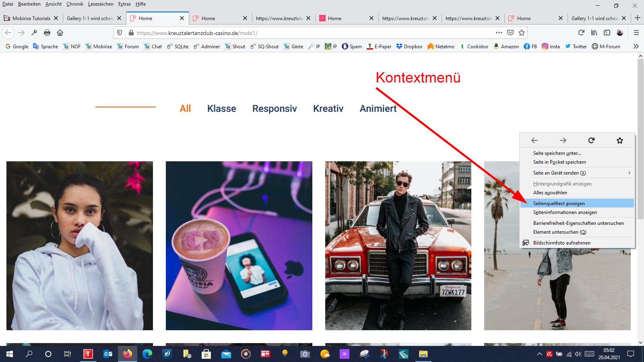Click the print icon in the navigation toolbar

click(x=47, y=33)
